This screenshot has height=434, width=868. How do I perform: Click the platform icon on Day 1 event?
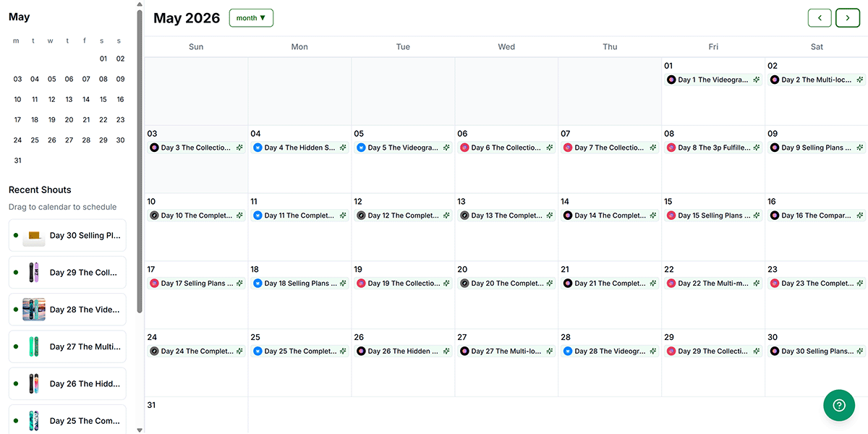(671, 80)
